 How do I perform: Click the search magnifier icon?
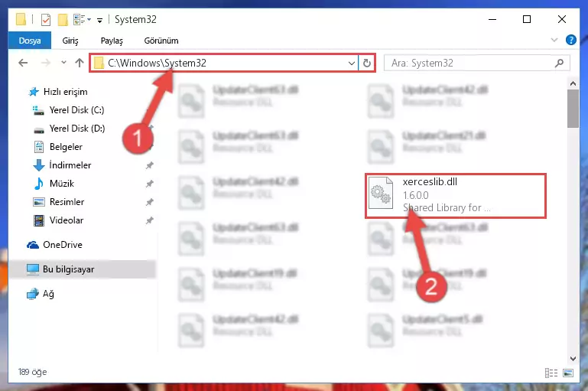click(x=559, y=63)
